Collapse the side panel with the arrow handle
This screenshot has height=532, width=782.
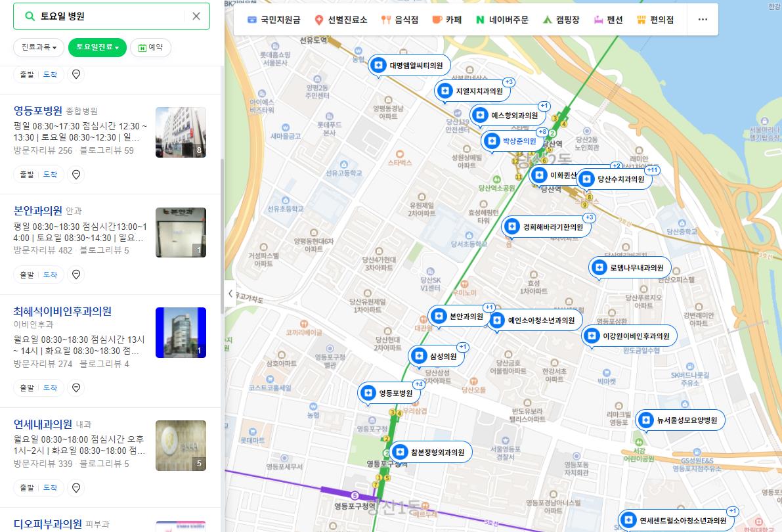[x=230, y=294]
